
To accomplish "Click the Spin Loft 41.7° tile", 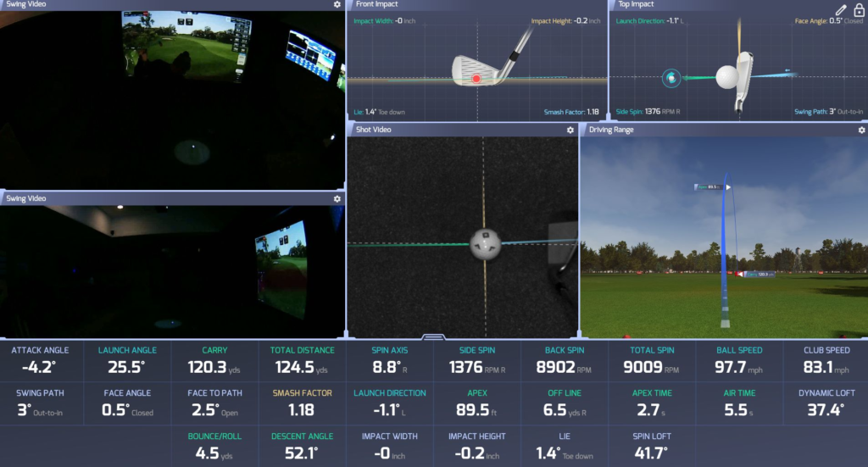I will [x=652, y=447].
